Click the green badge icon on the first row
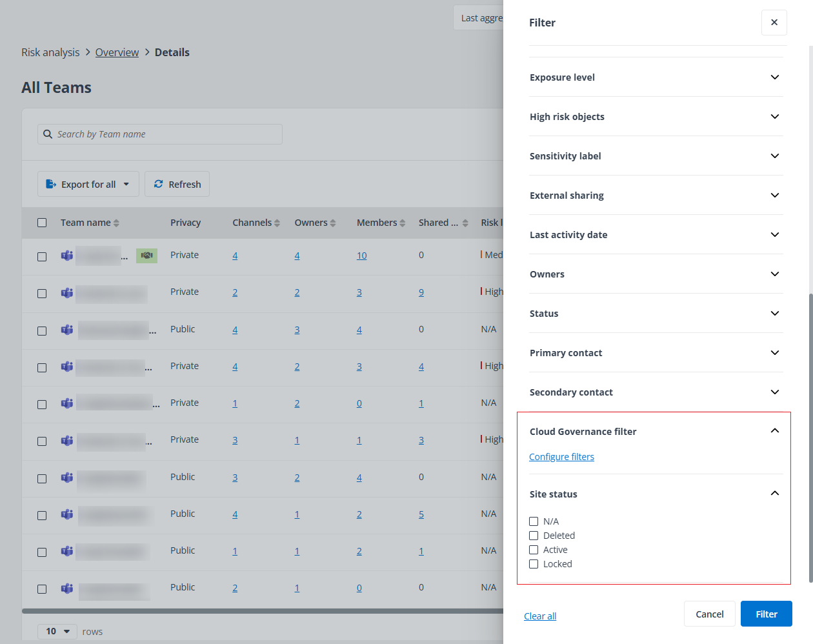This screenshot has width=813, height=644. point(146,256)
